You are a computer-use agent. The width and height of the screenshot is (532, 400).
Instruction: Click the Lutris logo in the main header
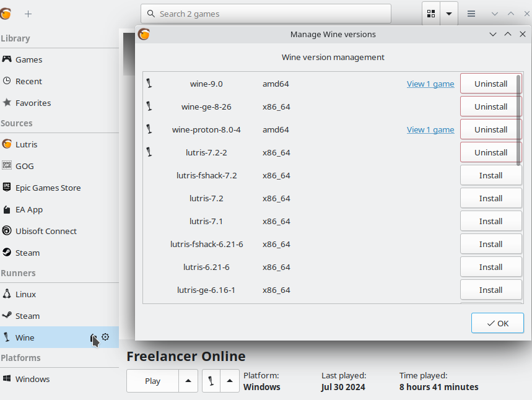tap(6, 14)
